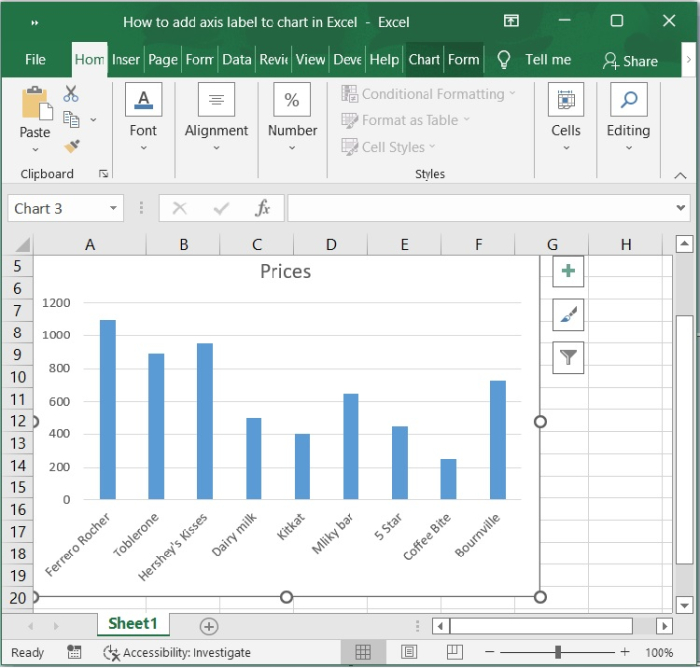The width and height of the screenshot is (700, 668).
Task: Click the Chart Elements plus button
Action: tap(568, 271)
